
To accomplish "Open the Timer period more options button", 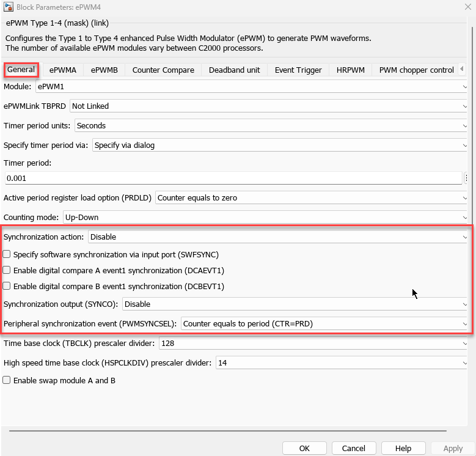I will 466,178.
